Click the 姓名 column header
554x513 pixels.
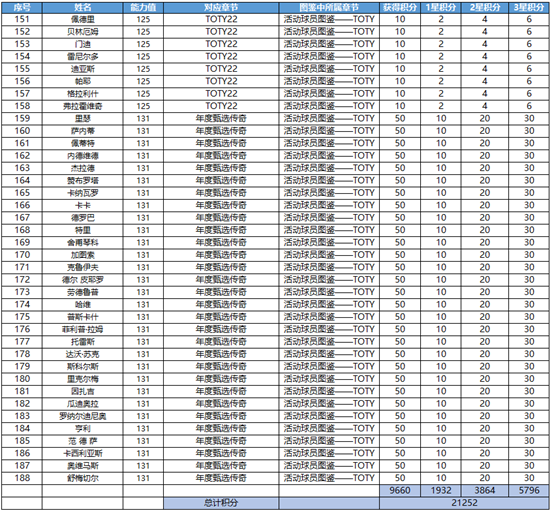pyautogui.click(x=83, y=7)
